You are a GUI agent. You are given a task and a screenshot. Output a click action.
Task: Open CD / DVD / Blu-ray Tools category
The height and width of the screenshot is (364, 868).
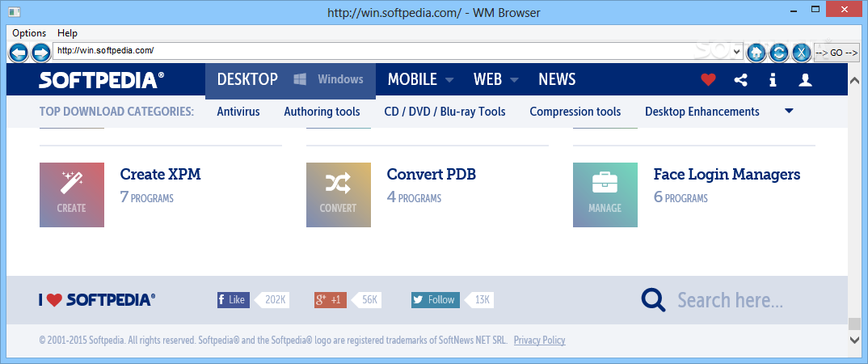445,112
